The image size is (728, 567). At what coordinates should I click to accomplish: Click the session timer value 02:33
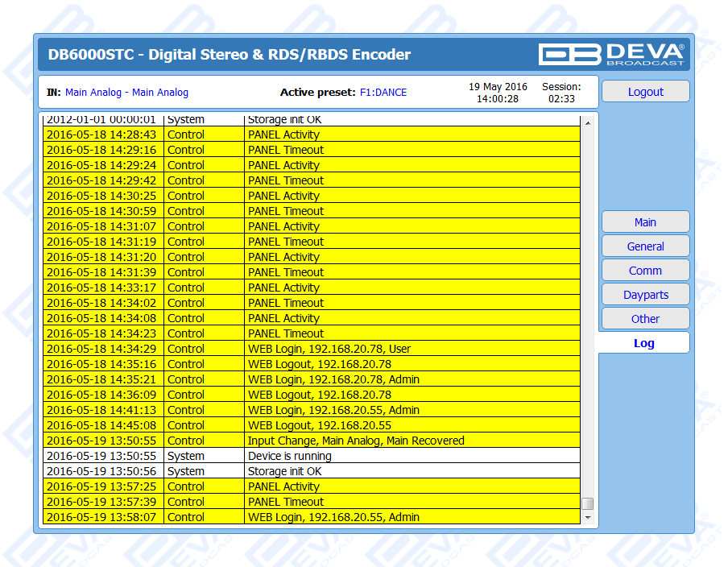560,99
